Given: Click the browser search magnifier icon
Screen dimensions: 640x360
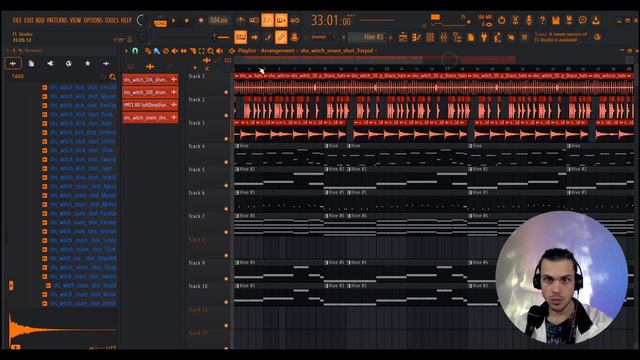Looking at the screenshot, I should pos(112,76).
